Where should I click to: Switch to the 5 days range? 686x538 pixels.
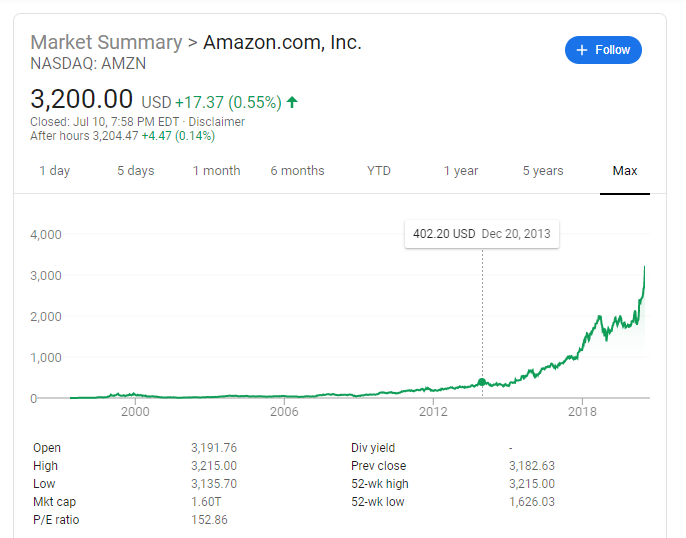pyautogui.click(x=135, y=171)
